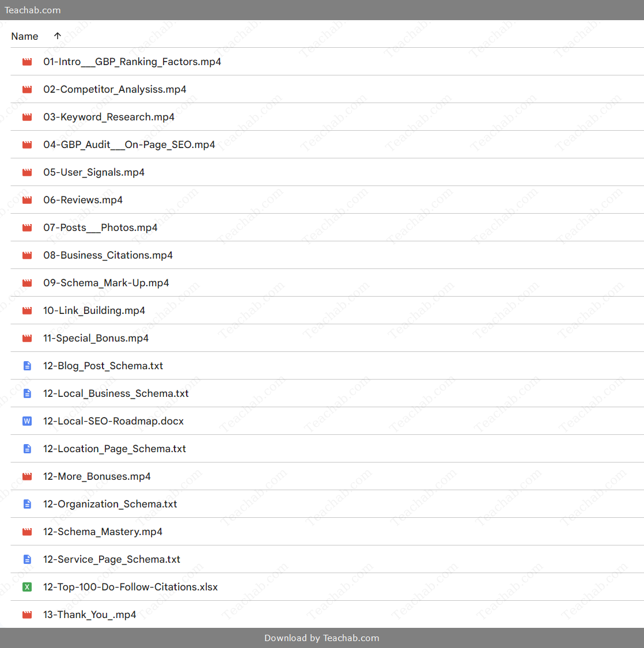Viewport: 644px width, 648px height.
Task: Click the video icon beside 01-Intro___GBP_Ranking_Factors.mp4
Action: [27, 62]
